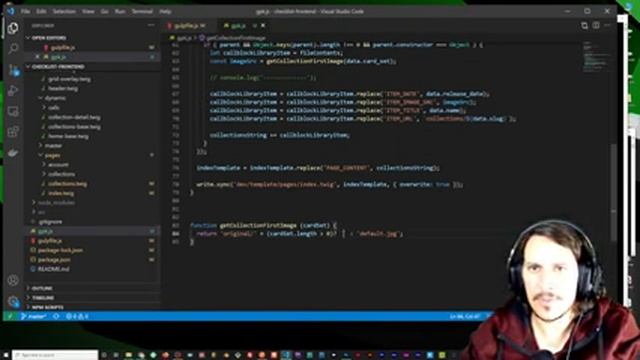Open the Explorer view in activity bar
Viewport: 640px width, 360px height.
13,28
